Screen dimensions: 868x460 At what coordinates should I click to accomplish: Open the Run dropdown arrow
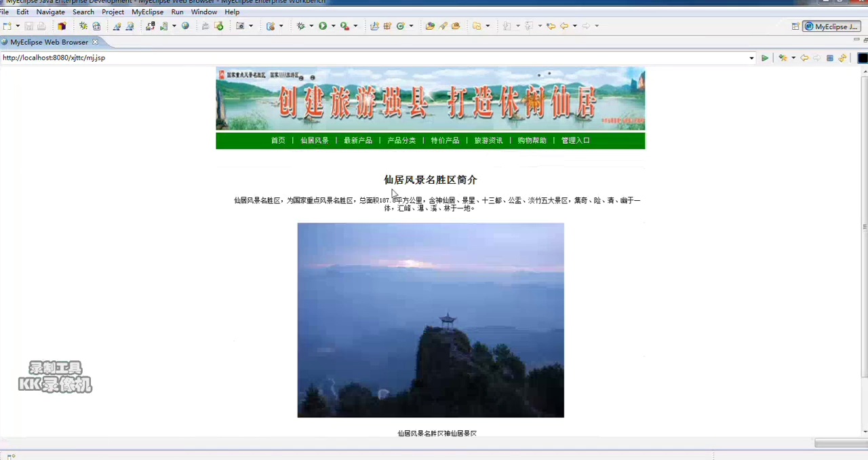[333, 26]
